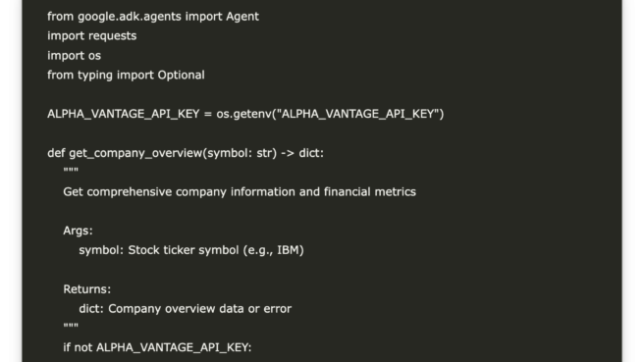644x362 pixels.
Task: Click the 'import requests' line
Action: (91, 36)
